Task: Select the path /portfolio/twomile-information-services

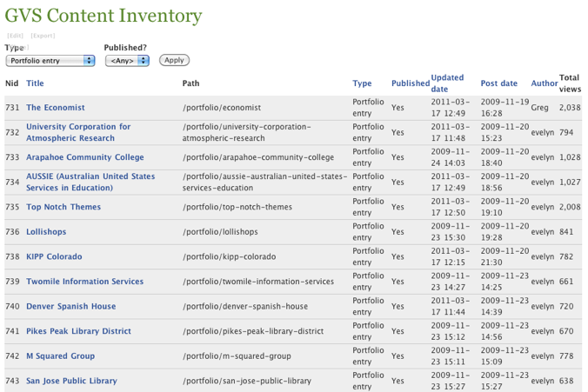Action: click(x=258, y=282)
